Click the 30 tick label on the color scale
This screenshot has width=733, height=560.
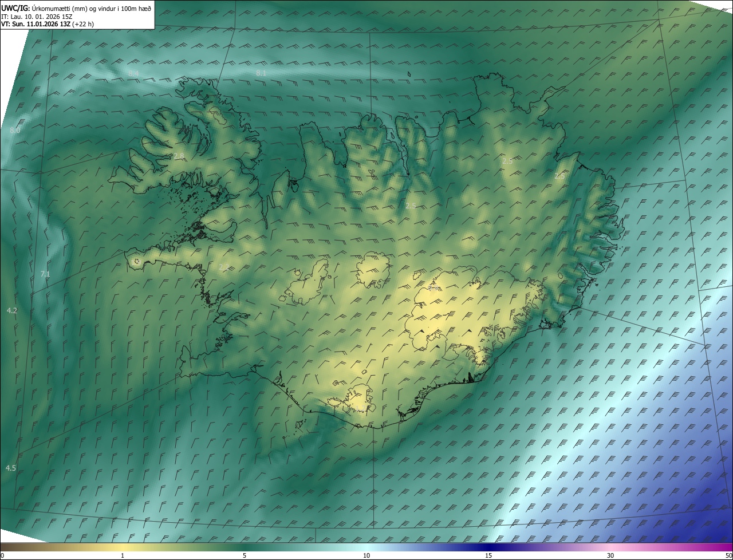click(x=610, y=555)
